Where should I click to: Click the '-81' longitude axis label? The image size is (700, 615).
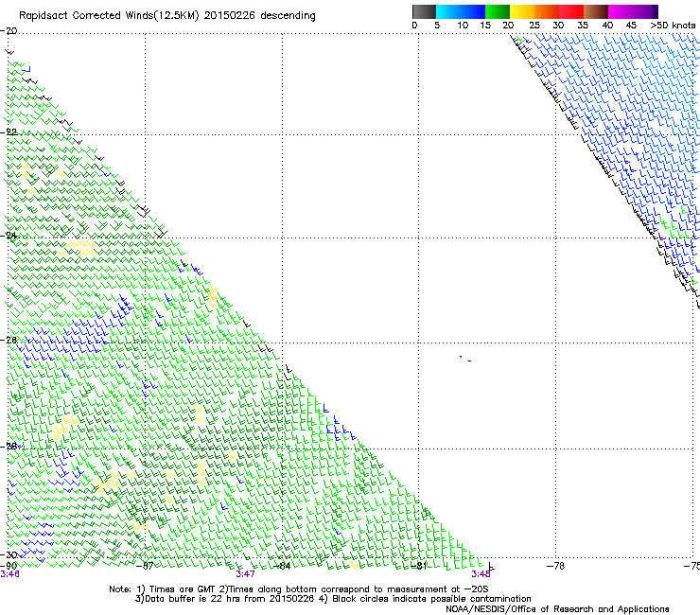click(418, 566)
